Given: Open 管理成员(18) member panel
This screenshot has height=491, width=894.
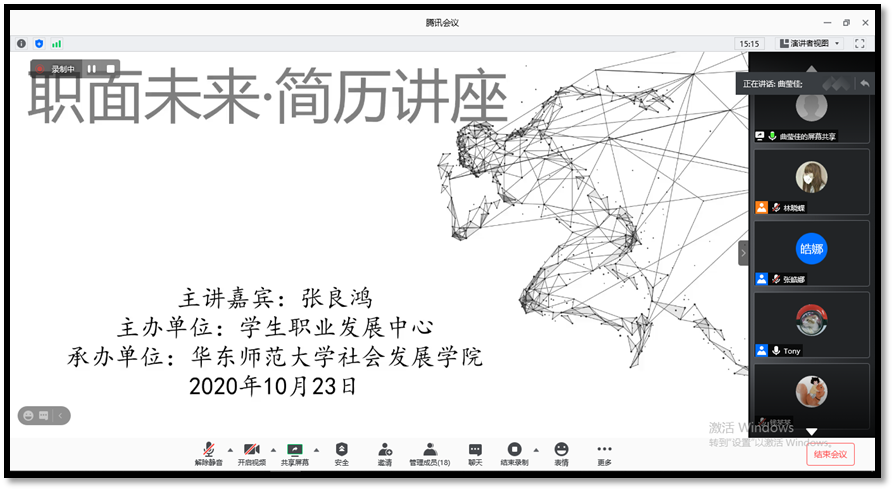Looking at the screenshot, I should (429, 450).
